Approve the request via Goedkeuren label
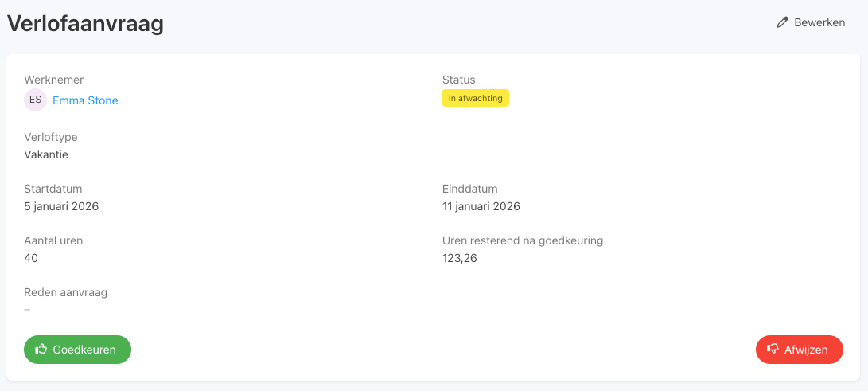The width and height of the screenshot is (868, 391). coord(84,350)
